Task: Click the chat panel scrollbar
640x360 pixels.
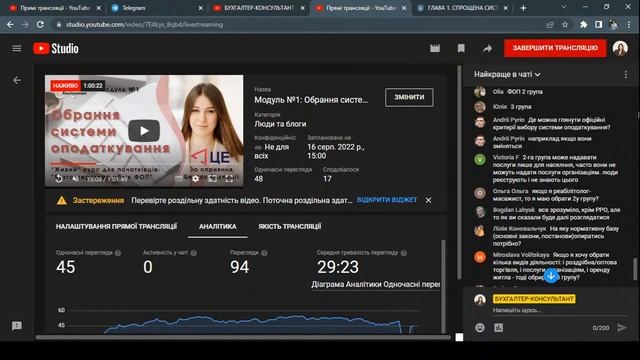Action: (635, 269)
